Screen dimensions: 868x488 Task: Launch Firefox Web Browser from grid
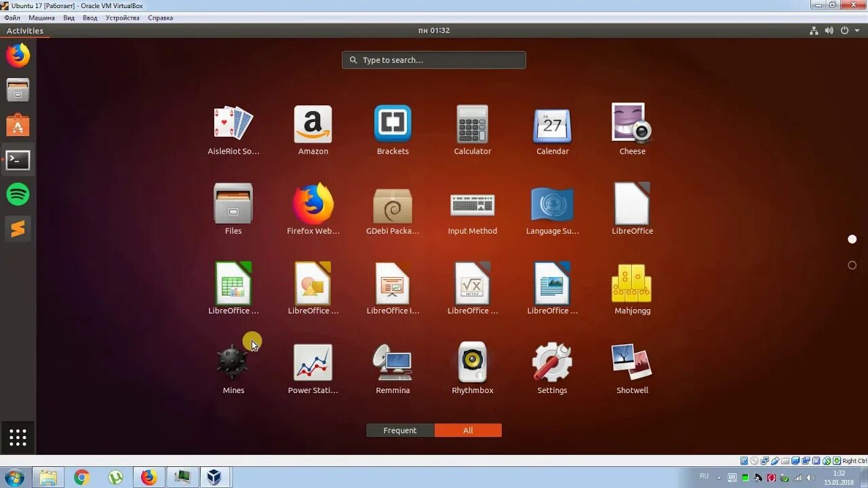(x=313, y=203)
